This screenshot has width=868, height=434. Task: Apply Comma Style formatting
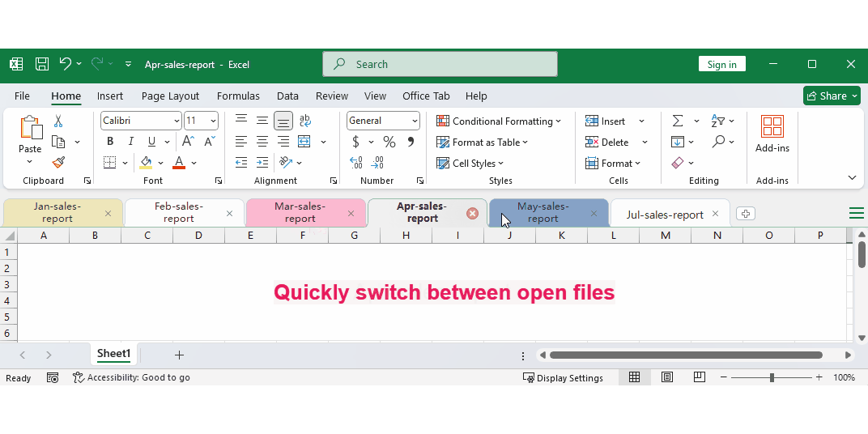(x=411, y=142)
